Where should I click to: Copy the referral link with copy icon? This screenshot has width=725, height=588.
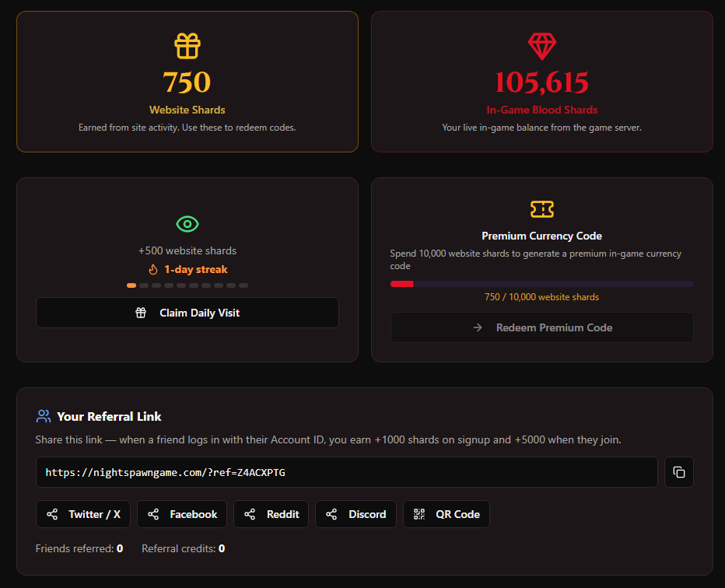point(679,472)
